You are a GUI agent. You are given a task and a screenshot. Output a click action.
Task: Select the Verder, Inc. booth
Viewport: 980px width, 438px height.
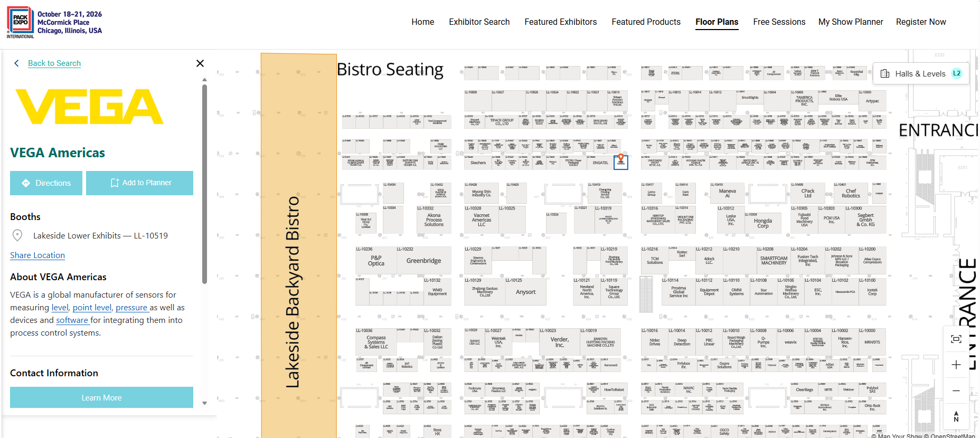coord(560,342)
